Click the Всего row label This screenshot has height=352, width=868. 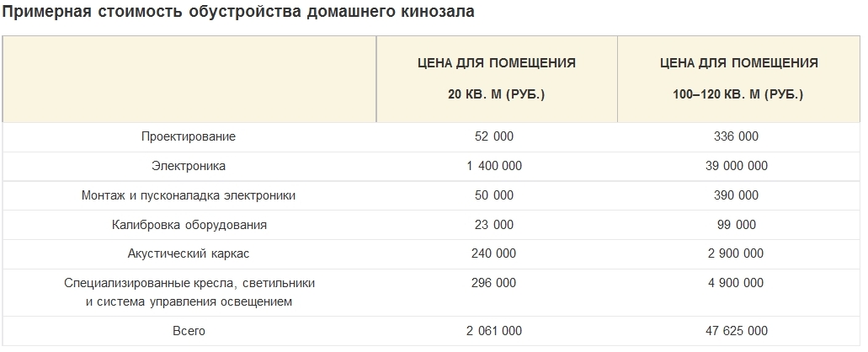[189, 331]
